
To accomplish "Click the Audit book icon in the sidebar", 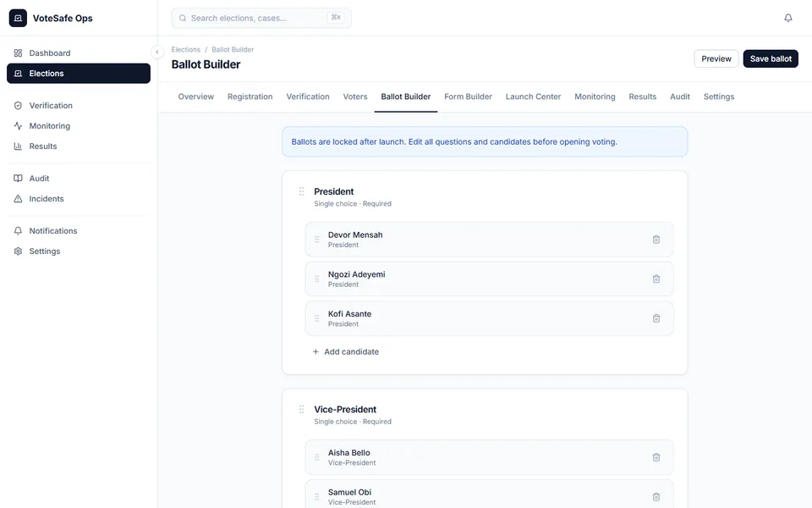I will point(18,179).
